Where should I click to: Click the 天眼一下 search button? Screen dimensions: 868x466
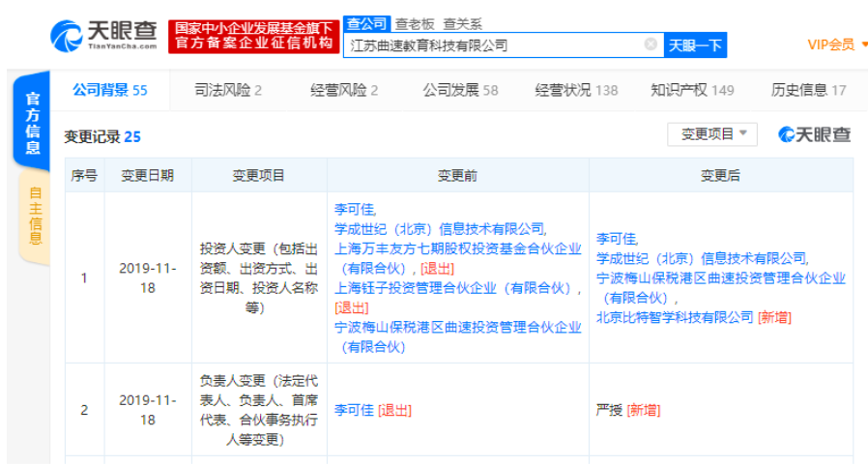695,45
